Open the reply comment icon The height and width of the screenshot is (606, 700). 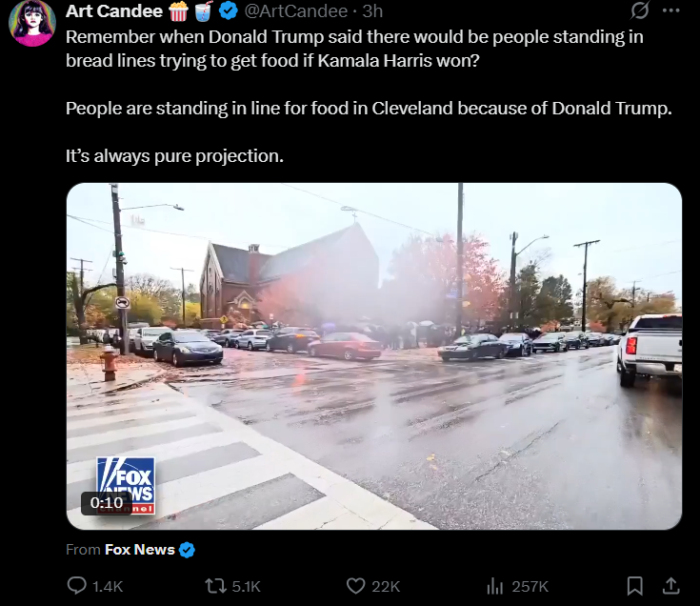tap(77, 585)
